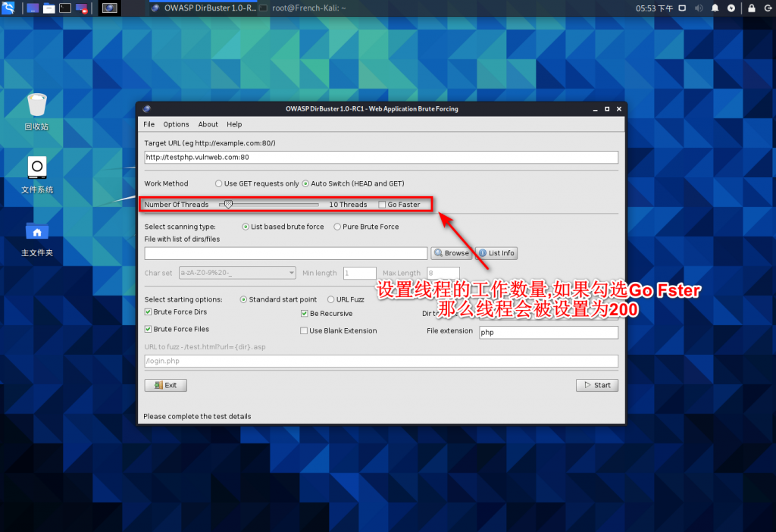Click the URL to fuzz field
Image resolution: width=776 pixels, height=532 pixels.
[x=381, y=361]
